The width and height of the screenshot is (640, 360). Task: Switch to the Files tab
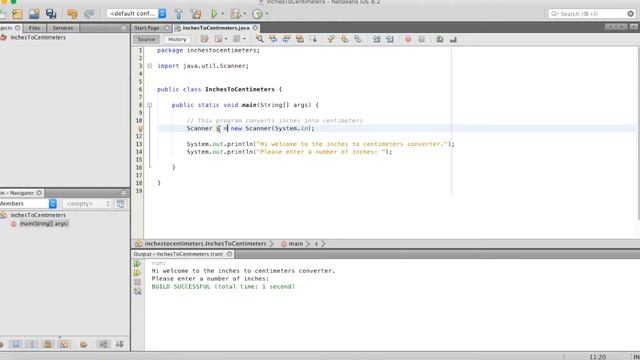click(34, 28)
